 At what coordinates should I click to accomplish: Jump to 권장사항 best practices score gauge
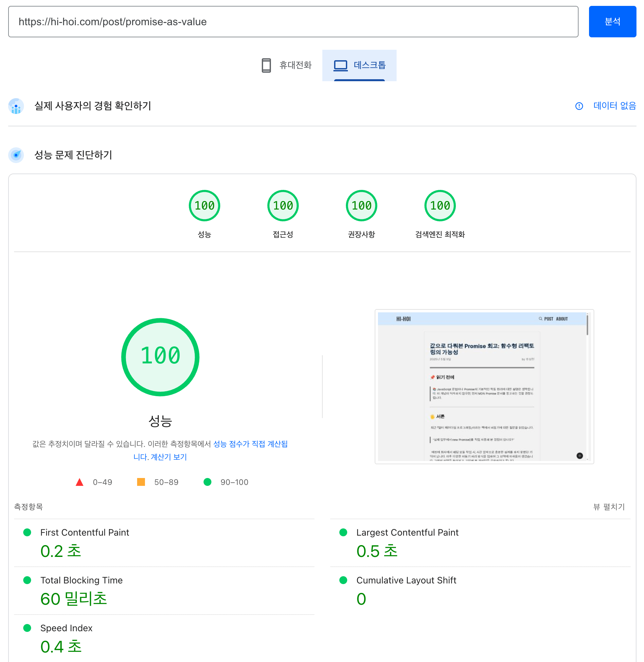point(361,206)
